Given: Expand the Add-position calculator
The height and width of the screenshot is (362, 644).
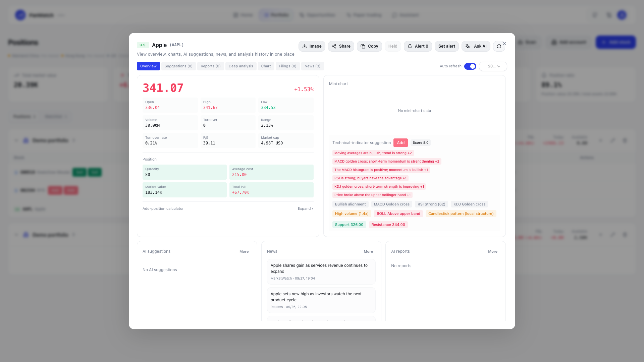Looking at the screenshot, I should [x=305, y=208].
